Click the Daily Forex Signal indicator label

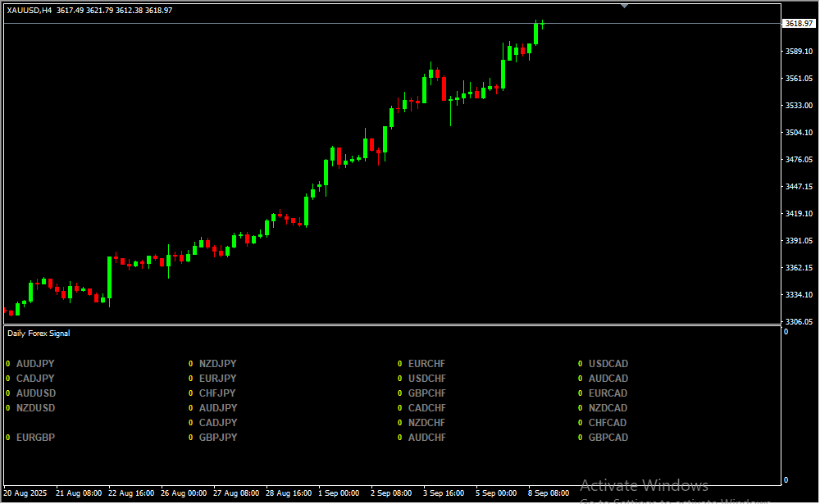click(x=39, y=334)
